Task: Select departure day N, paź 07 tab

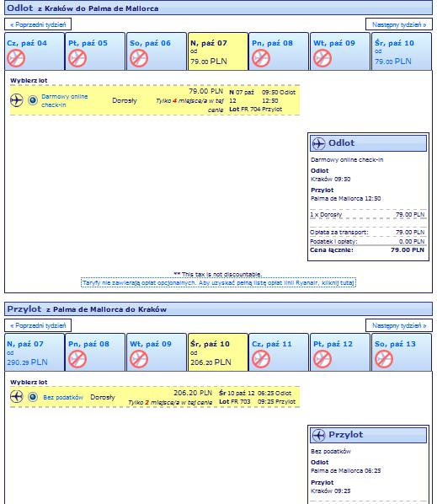Action: coord(218,51)
